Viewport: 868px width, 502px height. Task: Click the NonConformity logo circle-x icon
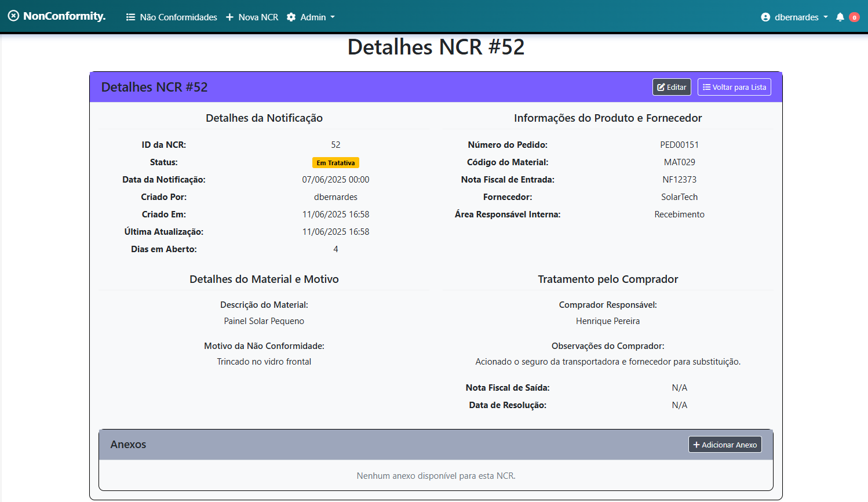(x=13, y=16)
